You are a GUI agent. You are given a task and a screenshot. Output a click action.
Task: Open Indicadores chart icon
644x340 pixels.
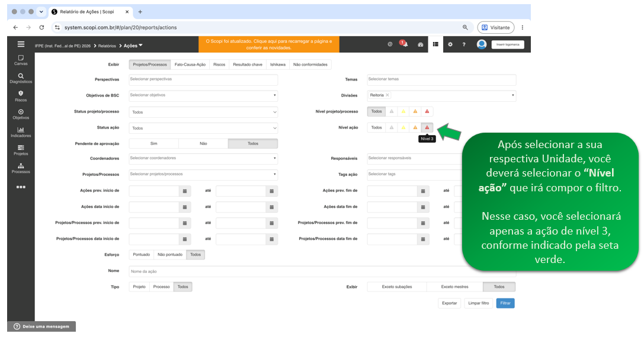click(x=21, y=132)
